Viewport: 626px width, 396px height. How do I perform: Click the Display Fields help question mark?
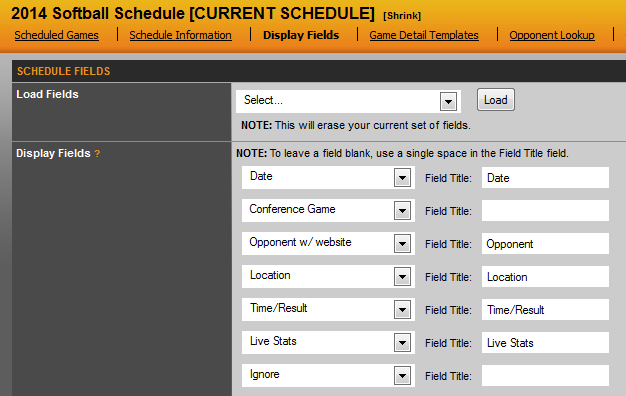pyautogui.click(x=97, y=154)
